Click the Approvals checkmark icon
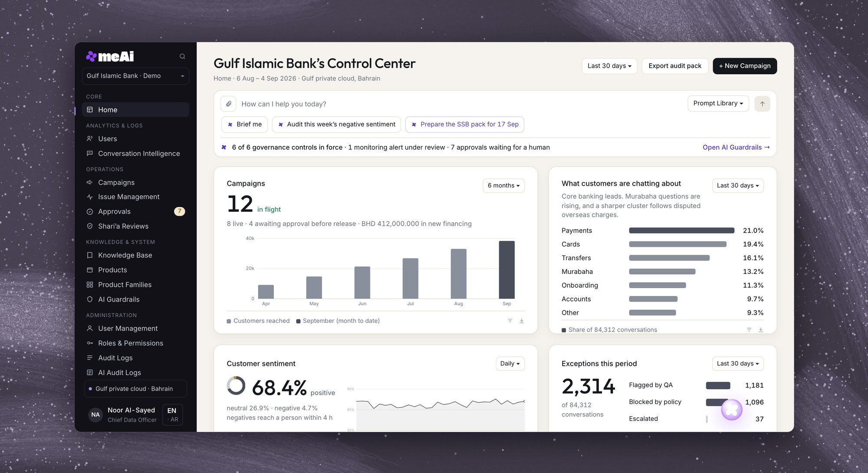 click(x=90, y=212)
